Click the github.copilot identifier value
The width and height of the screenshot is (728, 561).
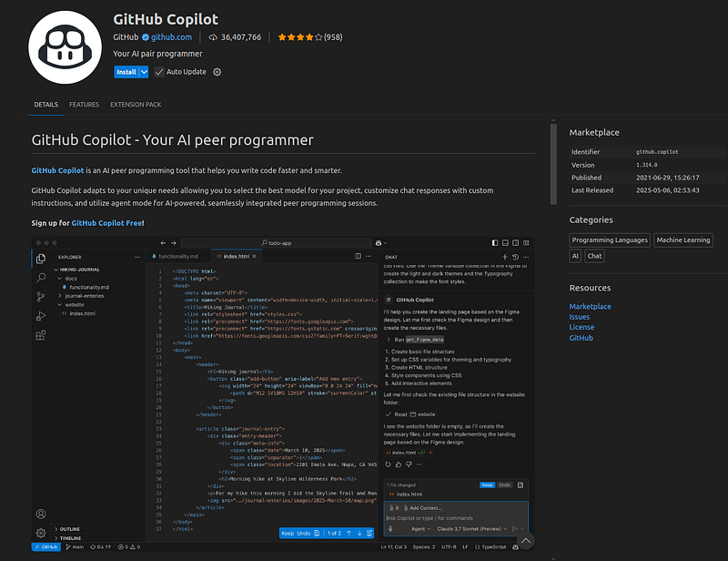pyautogui.click(x=657, y=152)
